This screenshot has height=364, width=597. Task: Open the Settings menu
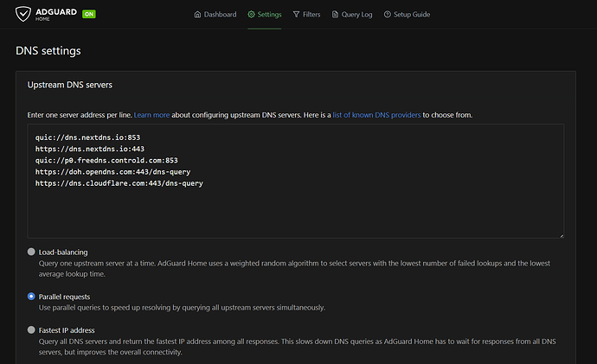[265, 15]
